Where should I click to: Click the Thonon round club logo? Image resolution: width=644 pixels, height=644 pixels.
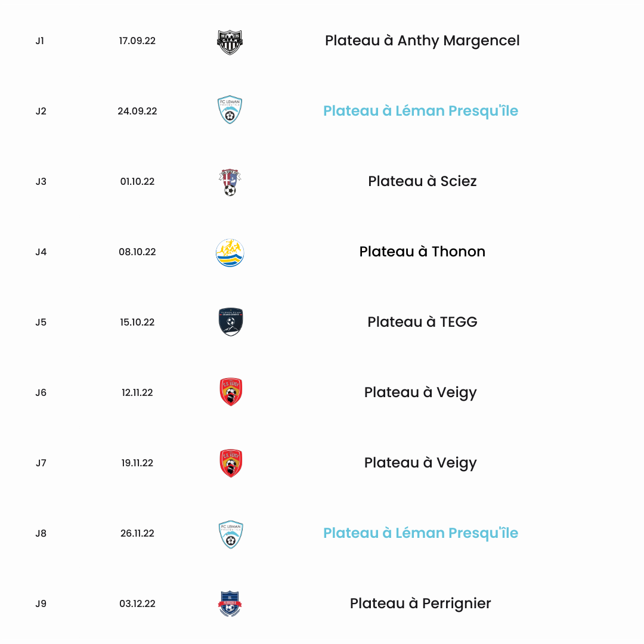230,253
